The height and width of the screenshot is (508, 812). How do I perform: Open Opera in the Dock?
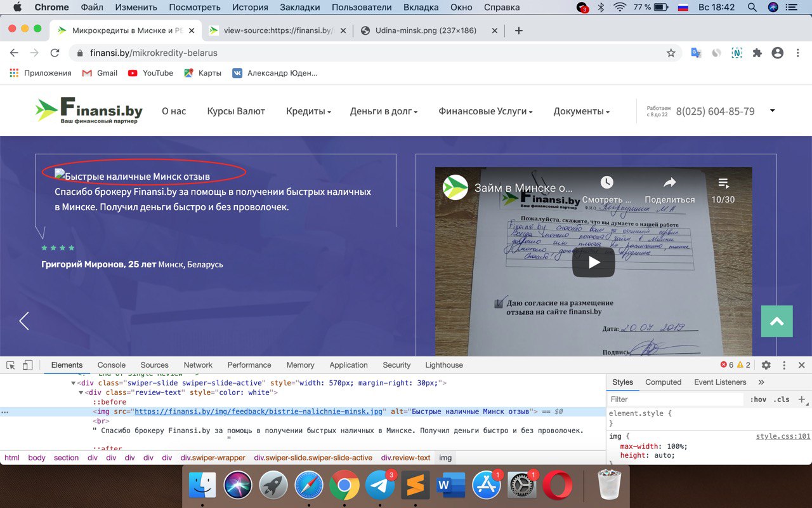point(557,486)
